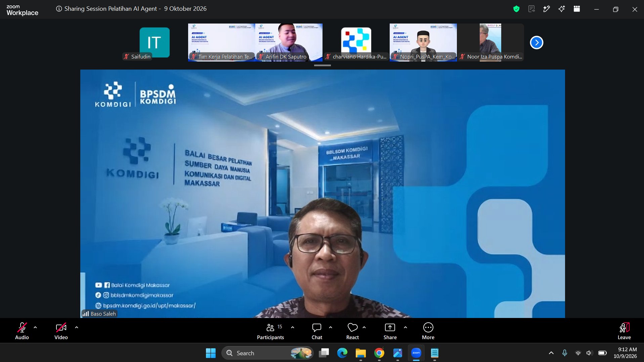Unmute microphone with Audio button
Viewport: 644px width, 362px height.
pyautogui.click(x=22, y=331)
